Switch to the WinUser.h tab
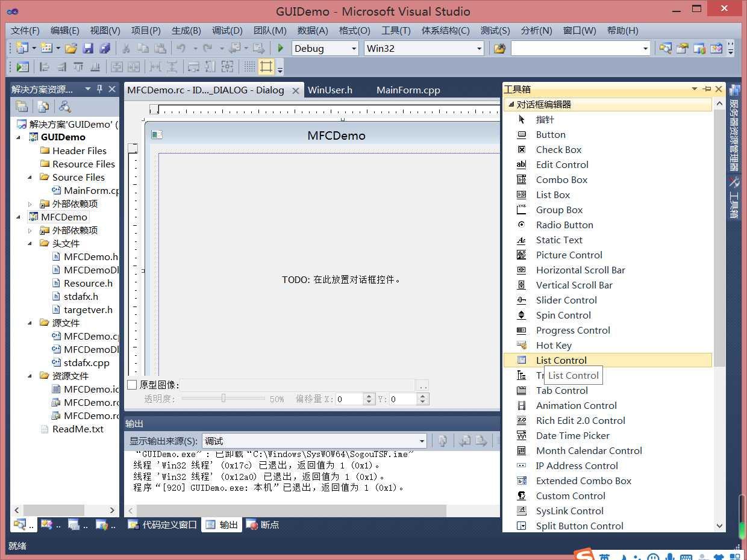 [330, 90]
